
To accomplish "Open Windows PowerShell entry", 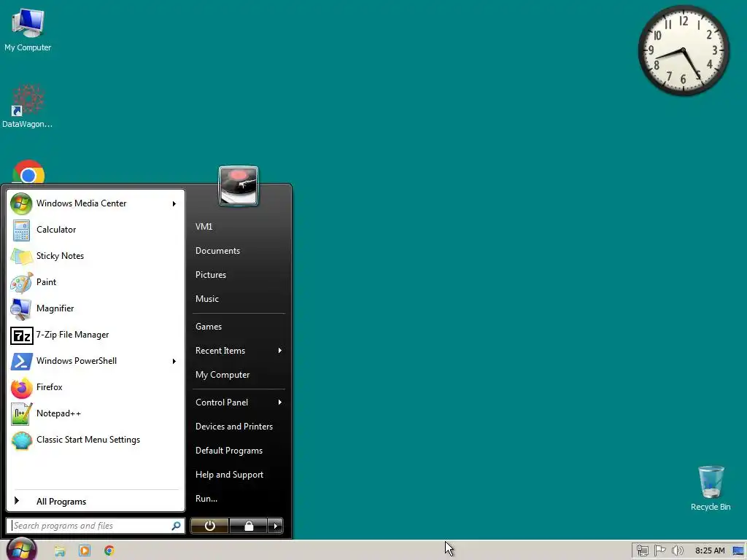I will point(96,361).
